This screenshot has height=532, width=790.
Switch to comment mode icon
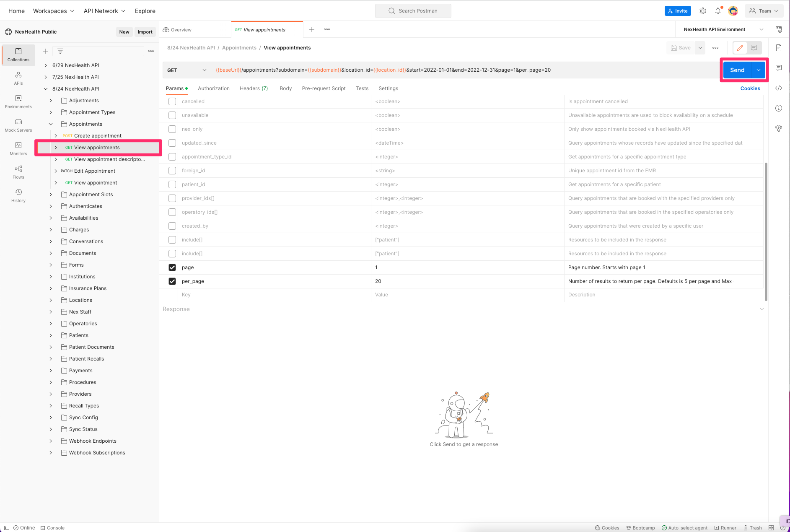pyautogui.click(x=754, y=48)
